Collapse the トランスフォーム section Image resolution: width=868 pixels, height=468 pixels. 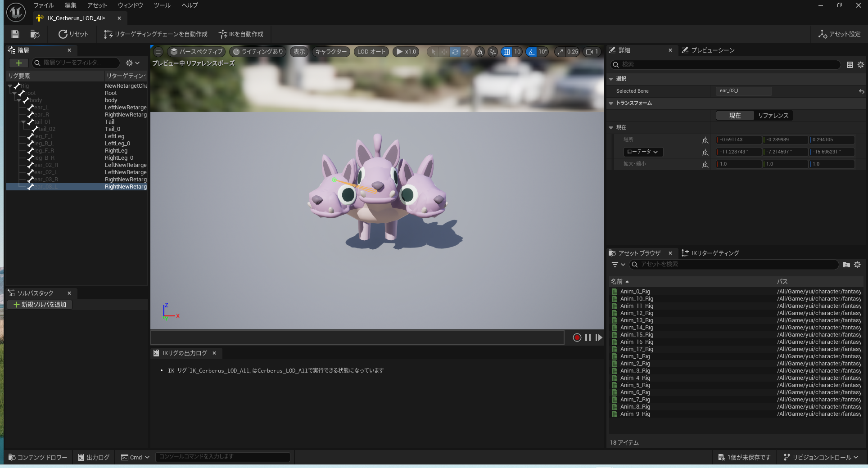[x=611, y=103]
